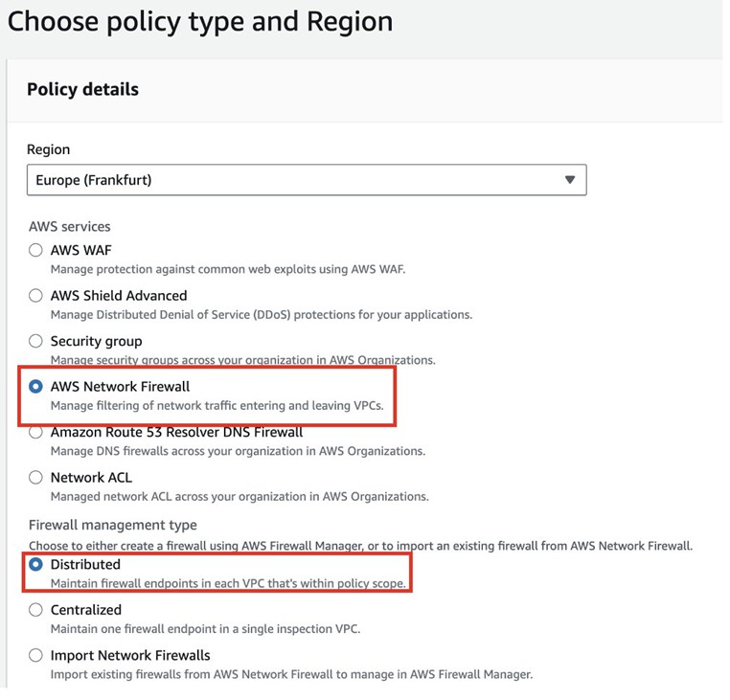Open the Region dropdown arrow
Viewport: 730px width, 700px height.
(x=569, y=179)
